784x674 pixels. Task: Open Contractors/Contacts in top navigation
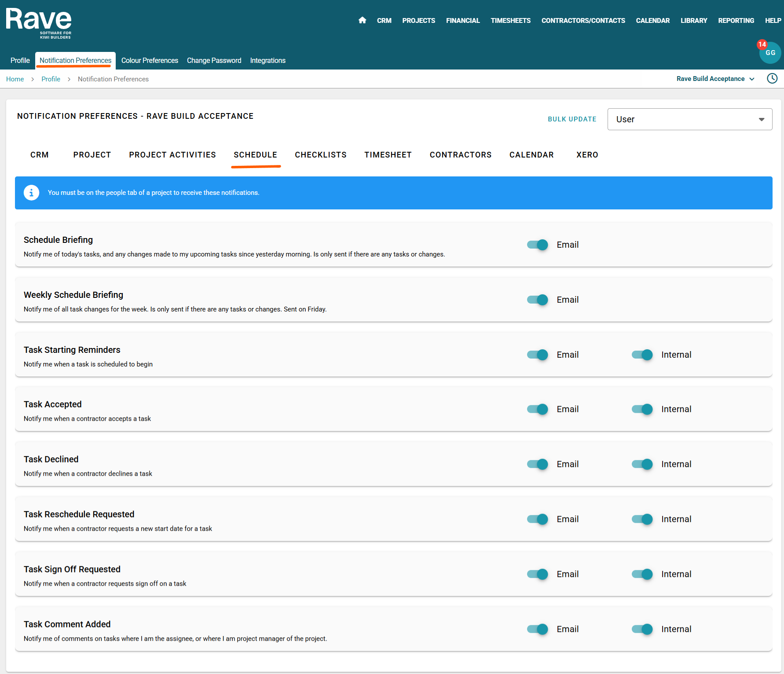(583, 21)
